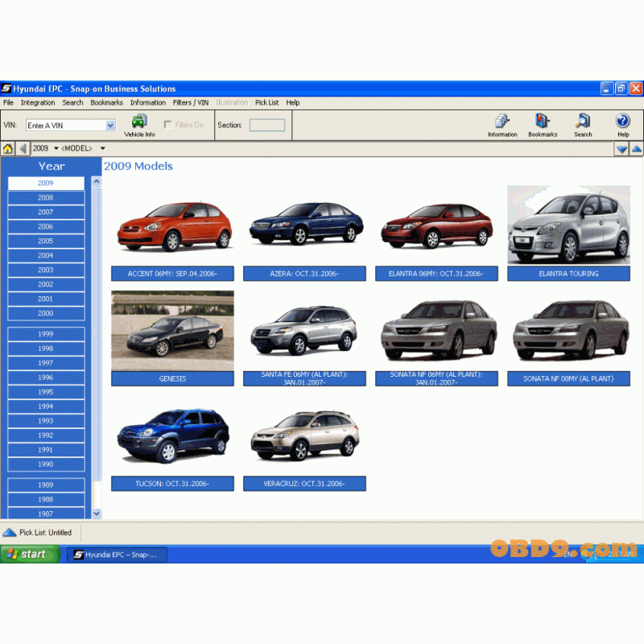Click the silver Elantra Touring thumbnail
This screenshot has width=644, height=644.
(568, 225)
